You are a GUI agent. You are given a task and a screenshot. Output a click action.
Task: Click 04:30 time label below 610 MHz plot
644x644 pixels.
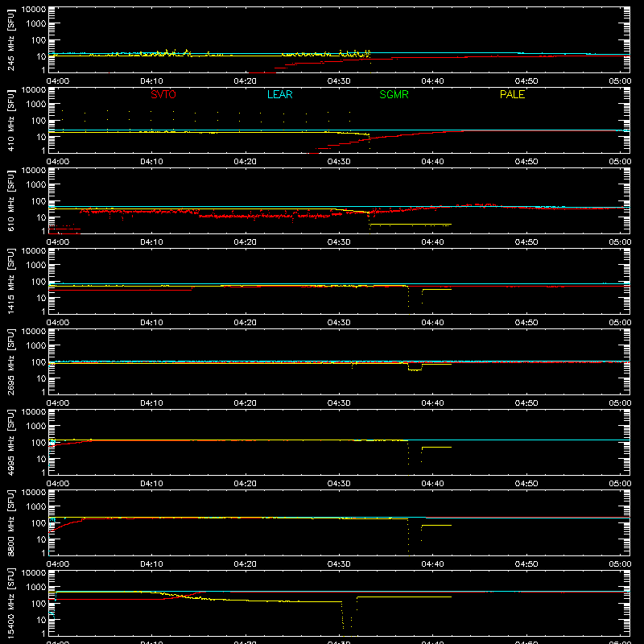(339, 242)
